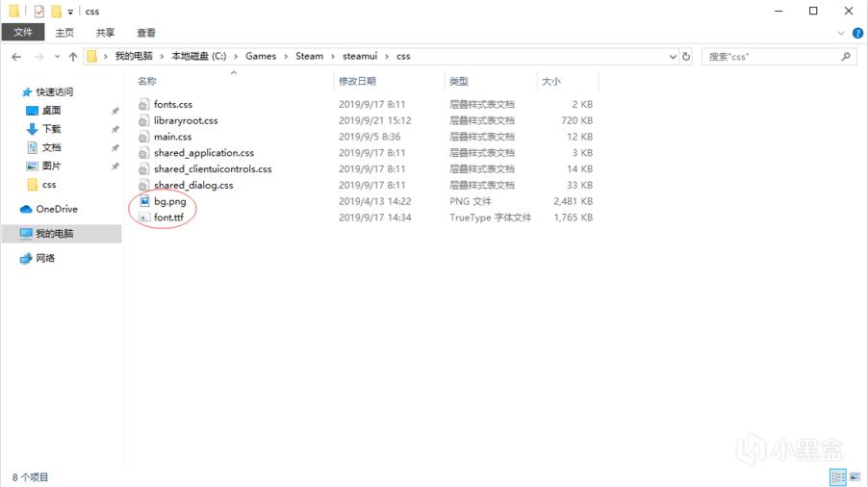Image resolution: width=868 pixels, height=487 pixels.
Task: Open the 共享 ribbon tab
Action: pyautogui.click(x=104, y=33)
